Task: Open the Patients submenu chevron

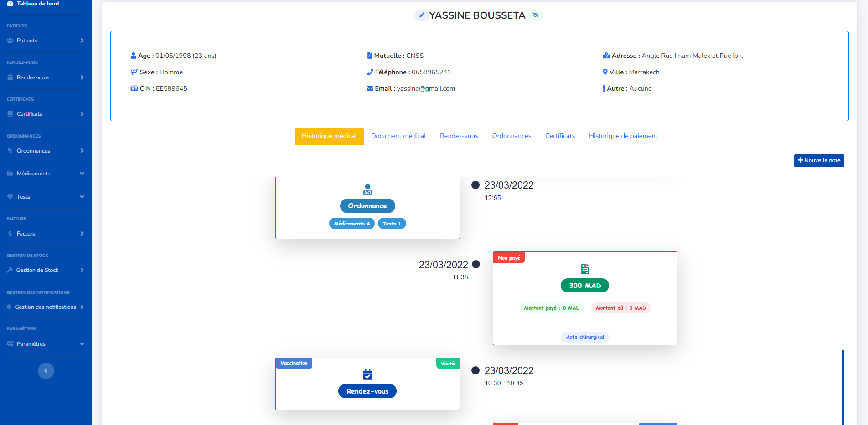Action: pos(82,41)
